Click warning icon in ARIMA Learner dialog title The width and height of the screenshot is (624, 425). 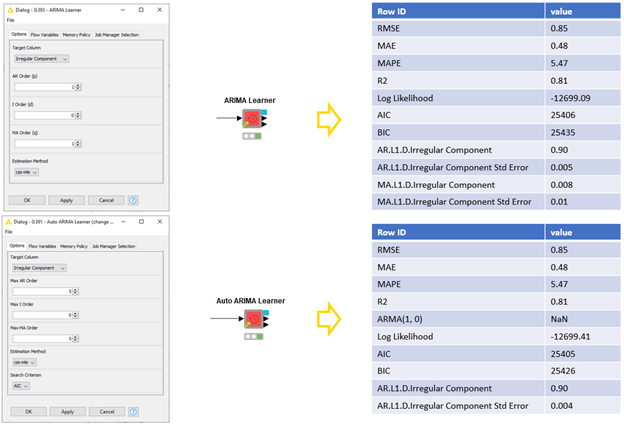[x=9, y=11]
